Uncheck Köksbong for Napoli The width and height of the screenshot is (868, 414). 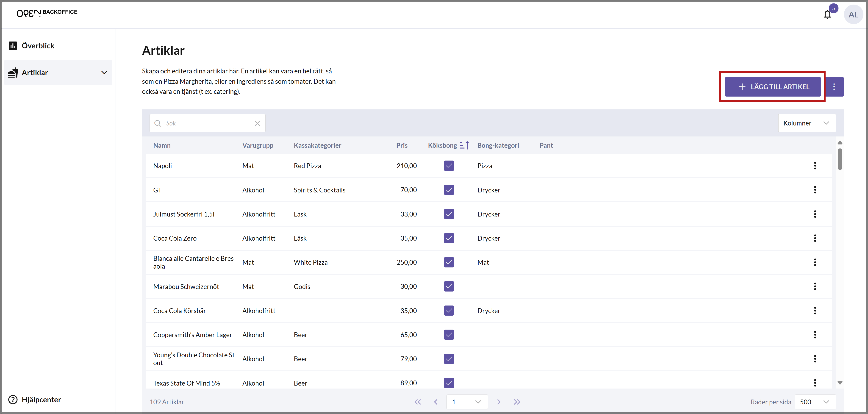(449, 166)
